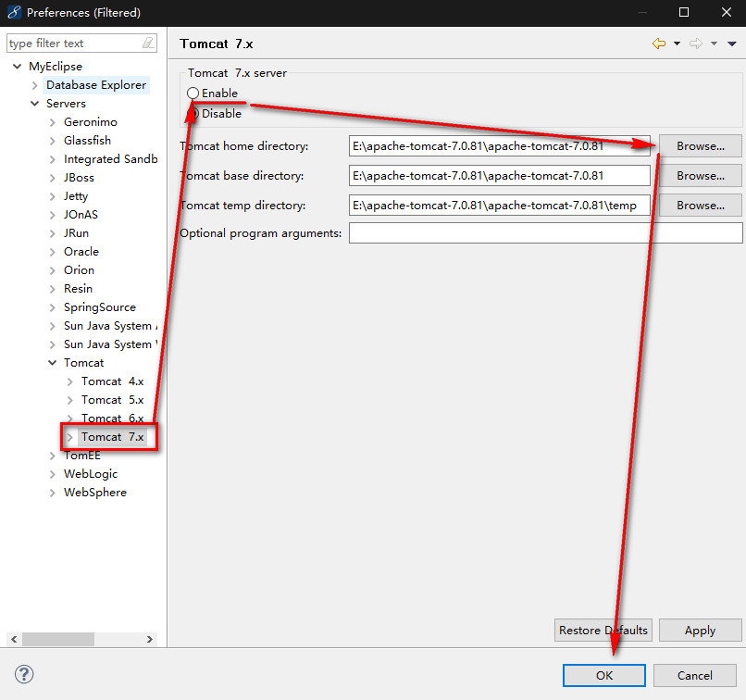The width and height of the screenshot is (746, 700).
Task: Click the MyEclipse app icon in title bar
Action: pos(14,12)
